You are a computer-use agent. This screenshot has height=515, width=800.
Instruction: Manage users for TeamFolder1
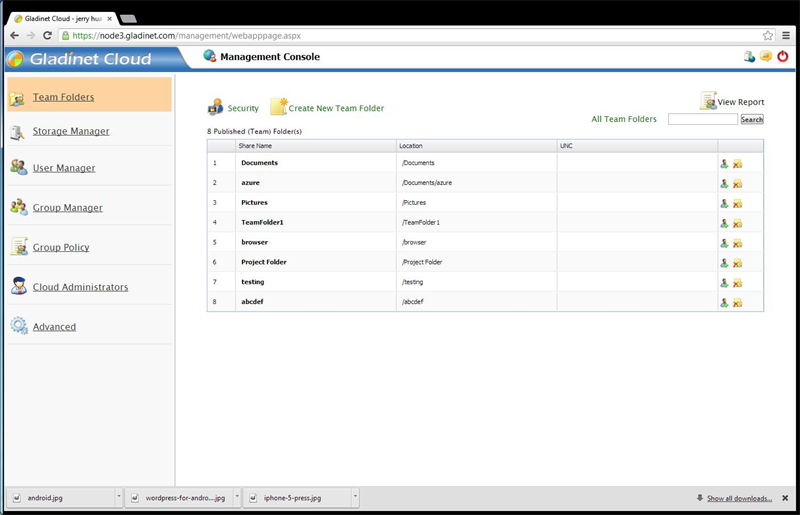[x=724, y=224]
